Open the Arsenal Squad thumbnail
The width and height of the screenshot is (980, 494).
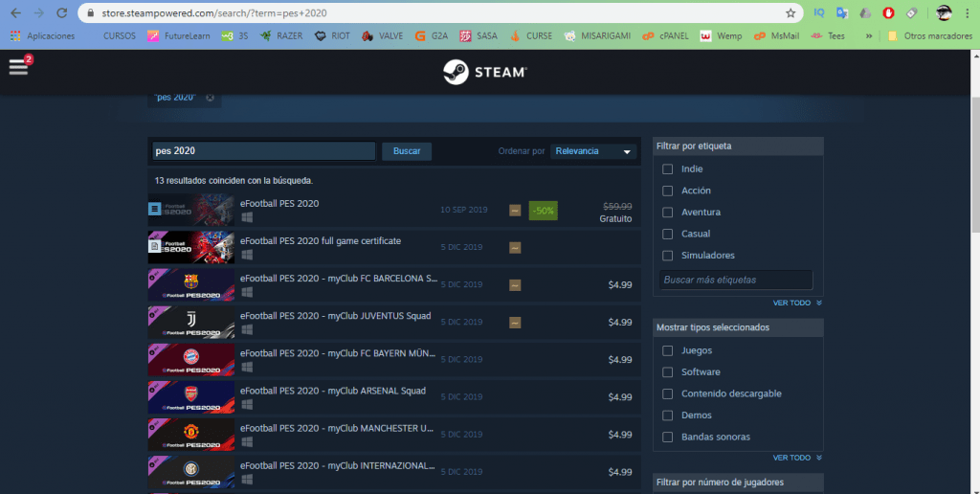coord(191,397)
